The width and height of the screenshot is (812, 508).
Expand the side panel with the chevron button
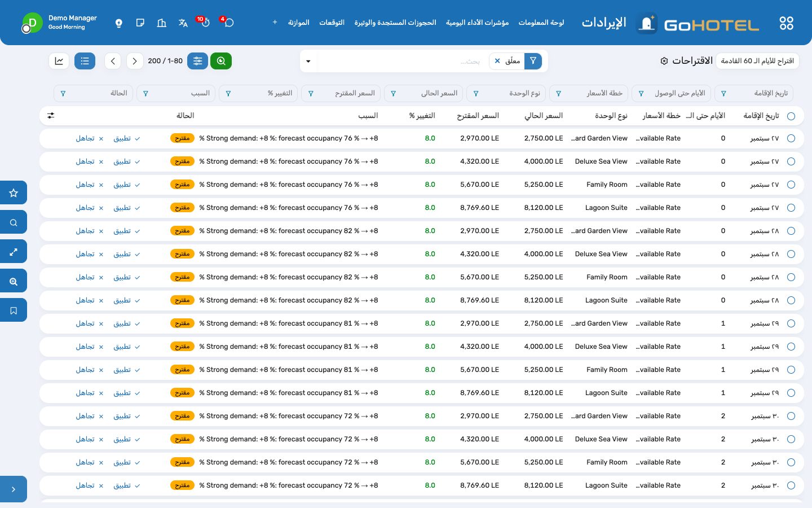(14, 489)
